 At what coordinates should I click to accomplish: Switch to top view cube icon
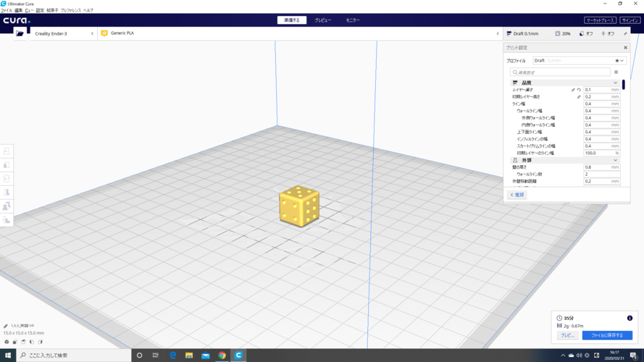click(23, 342)
